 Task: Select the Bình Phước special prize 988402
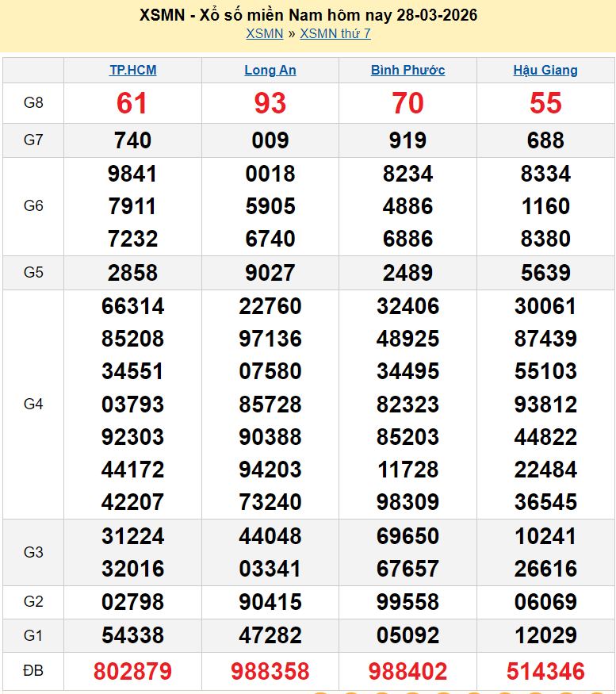pyautogui.click(x=407, y=672)
